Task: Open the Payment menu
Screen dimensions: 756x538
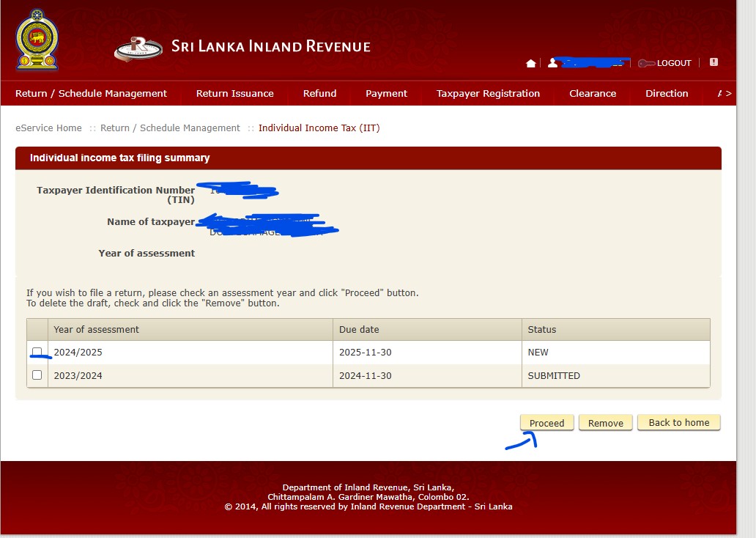Action: (386, 94)
